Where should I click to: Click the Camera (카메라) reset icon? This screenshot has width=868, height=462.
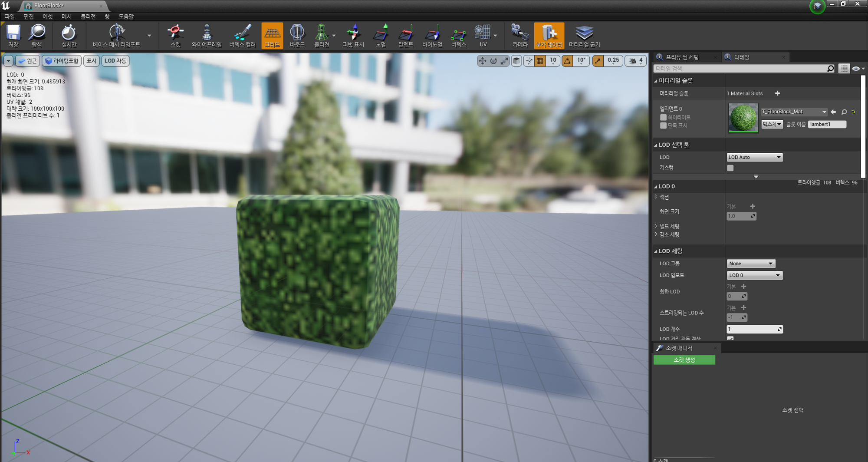520,36
